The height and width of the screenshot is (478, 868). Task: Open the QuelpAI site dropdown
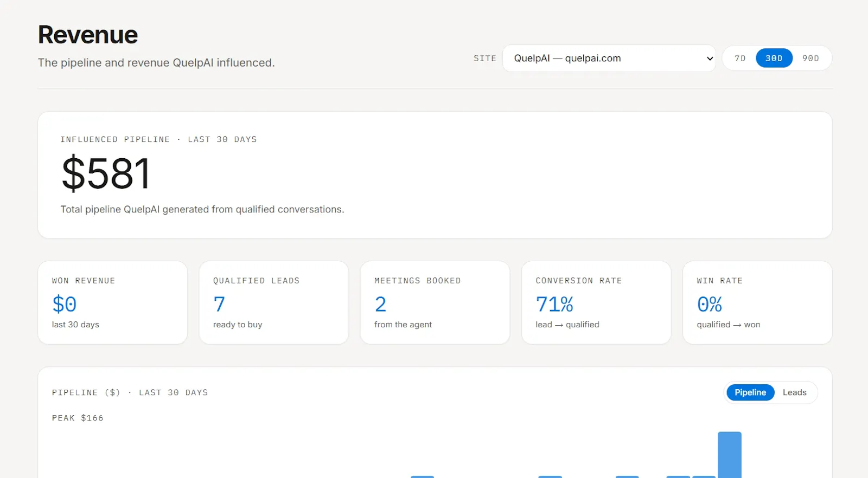click(x=609, y=58)
